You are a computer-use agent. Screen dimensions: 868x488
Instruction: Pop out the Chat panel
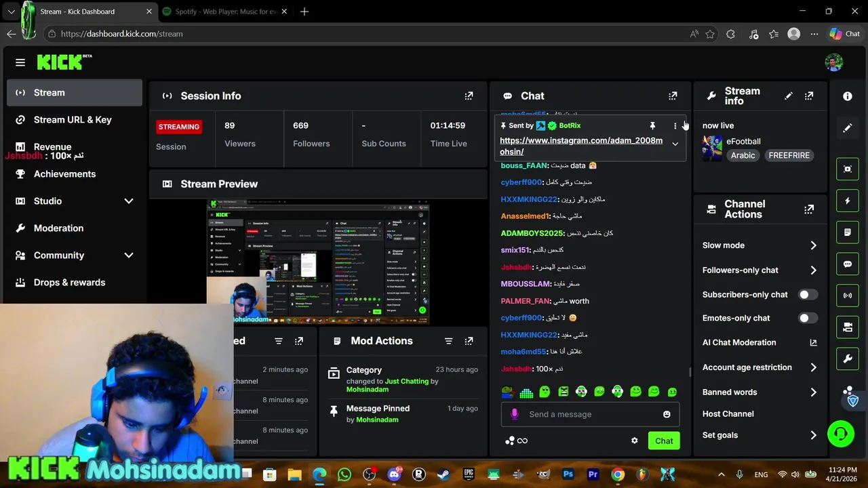(x=673, y=96)
